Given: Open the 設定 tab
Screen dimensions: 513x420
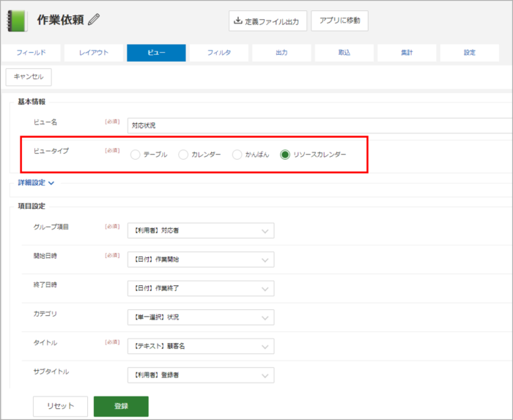Looking at the screenshot, I should click(470, 53).
